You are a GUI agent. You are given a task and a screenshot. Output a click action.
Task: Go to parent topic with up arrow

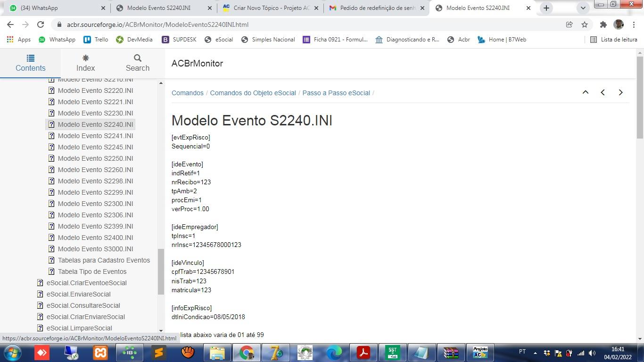point(586,92)
